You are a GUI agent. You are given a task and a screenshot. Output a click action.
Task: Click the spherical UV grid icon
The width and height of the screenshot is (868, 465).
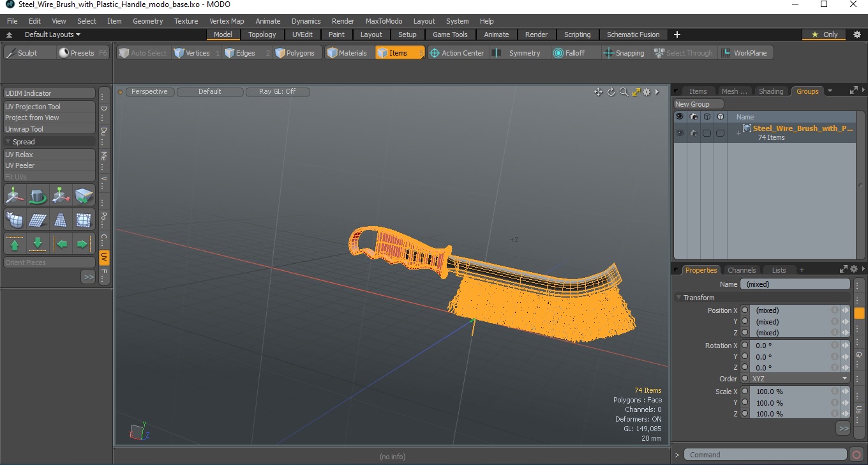pos(84,220)
